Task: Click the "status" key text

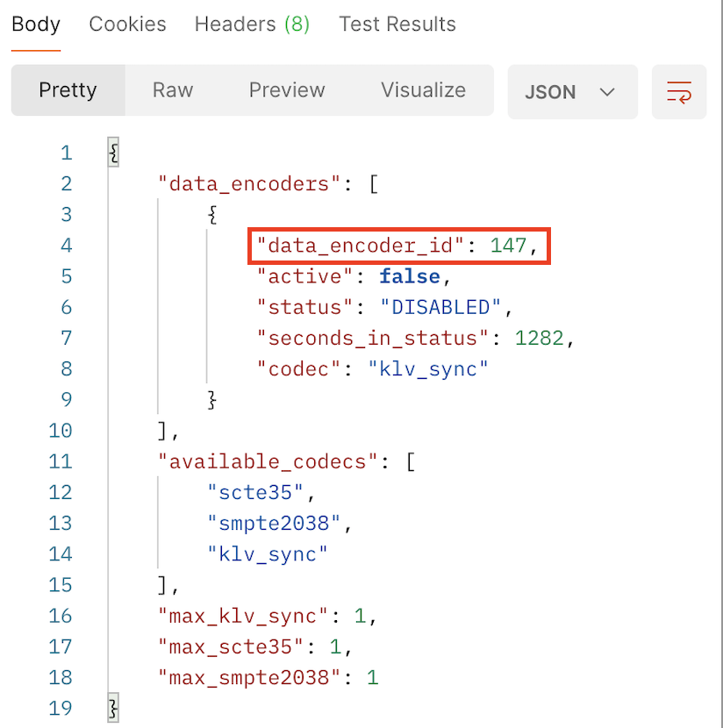Action: (x=304, y=307)
